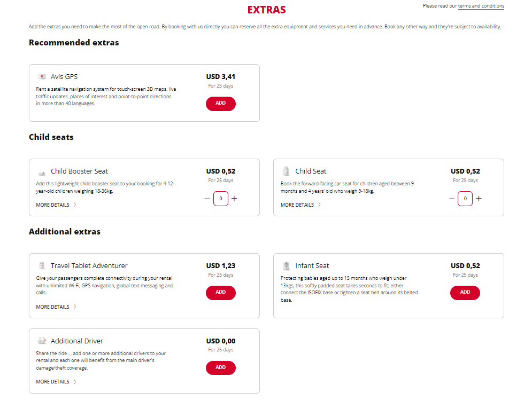532x400 pixels.
Task: Click the Travel Tablet Adventurer icon
Action: click(42, 266)
